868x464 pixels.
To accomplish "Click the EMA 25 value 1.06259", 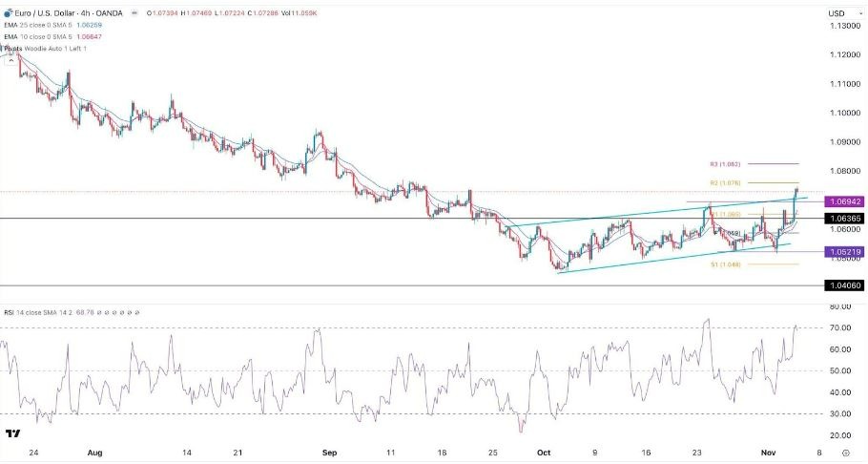I will tap(89, 25).
